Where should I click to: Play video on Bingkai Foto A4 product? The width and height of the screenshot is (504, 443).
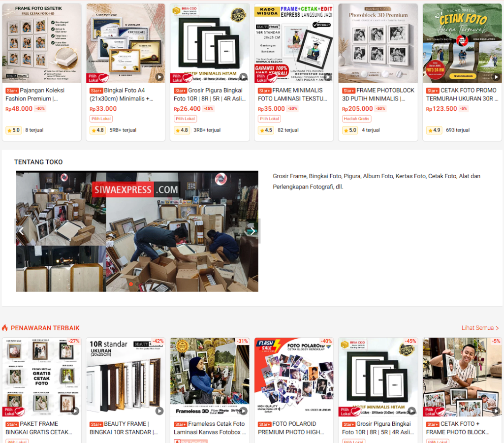tap(159, 77)
